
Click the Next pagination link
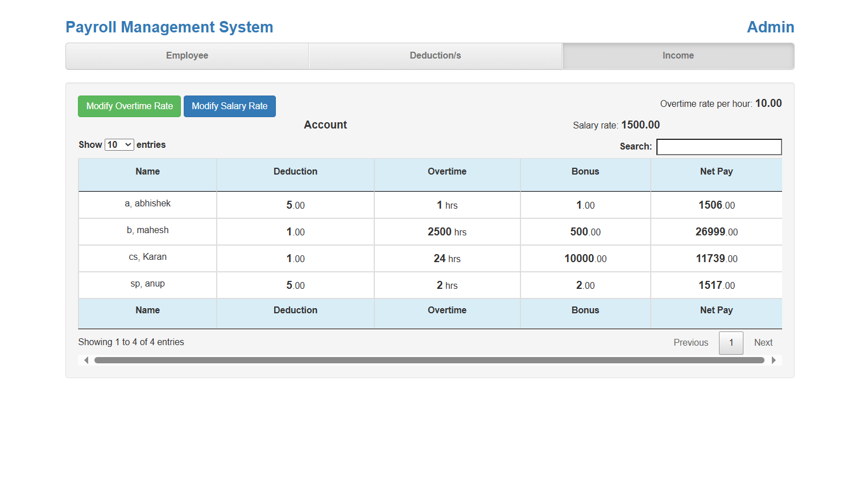click(763, 342)
